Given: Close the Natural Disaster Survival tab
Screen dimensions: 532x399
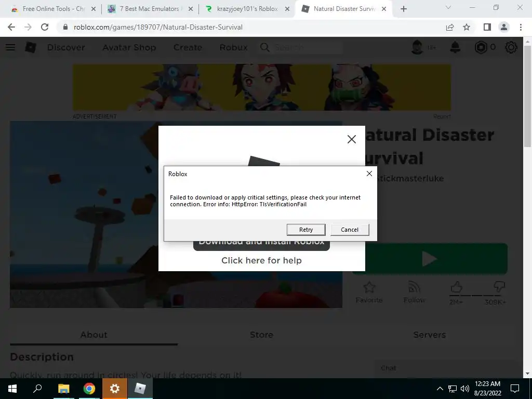Looking at the screenshot, I should point(384,9).
